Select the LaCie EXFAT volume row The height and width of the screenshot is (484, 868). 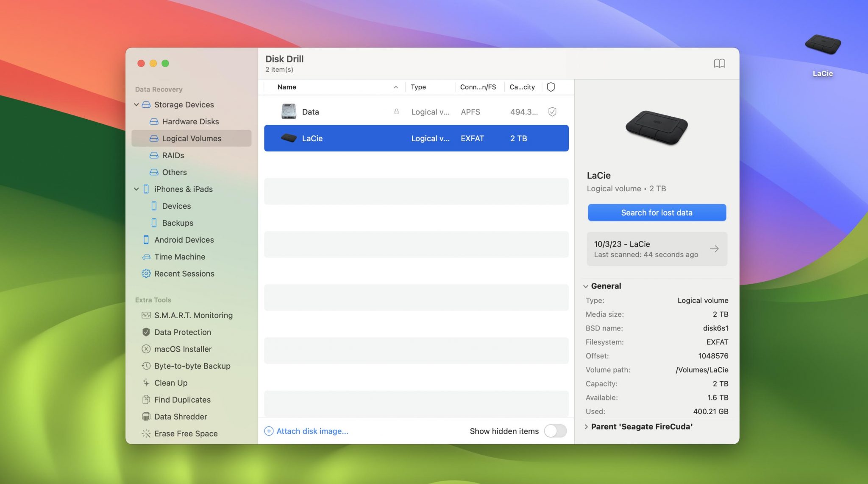416,138
